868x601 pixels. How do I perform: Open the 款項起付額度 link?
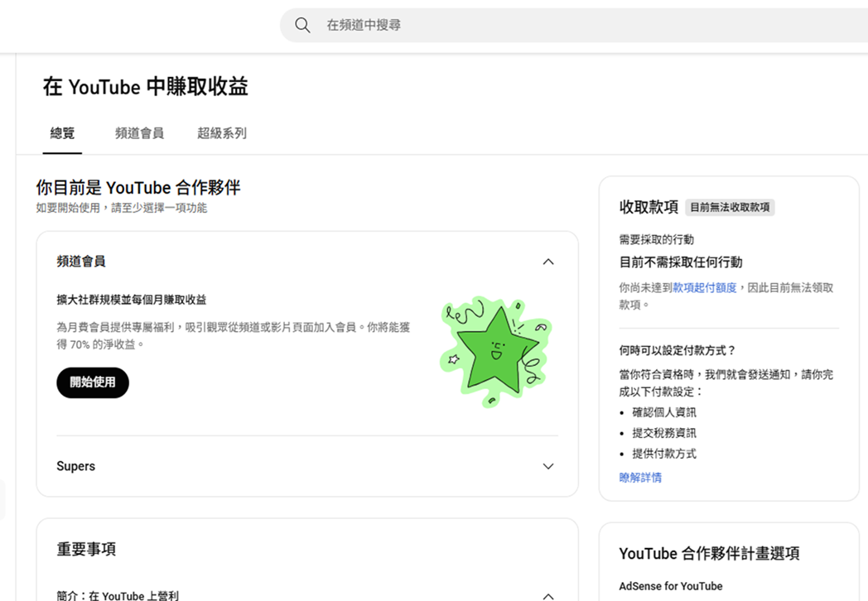(x=704, y=288)
